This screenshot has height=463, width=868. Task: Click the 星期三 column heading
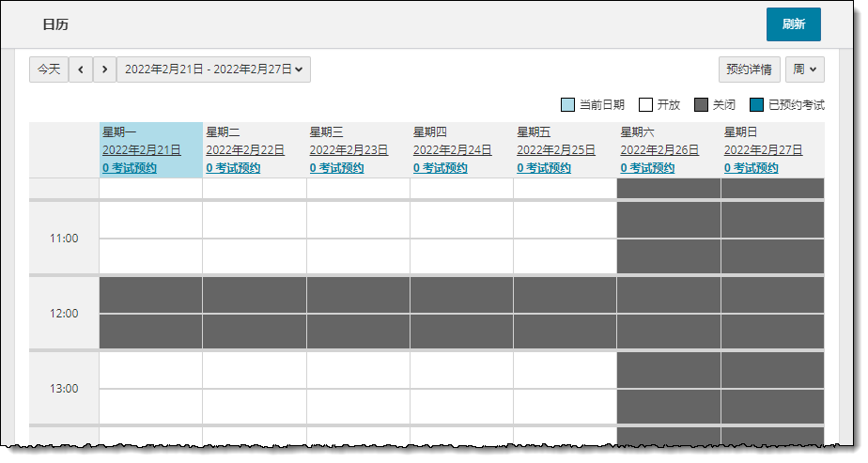click(326, 132)
